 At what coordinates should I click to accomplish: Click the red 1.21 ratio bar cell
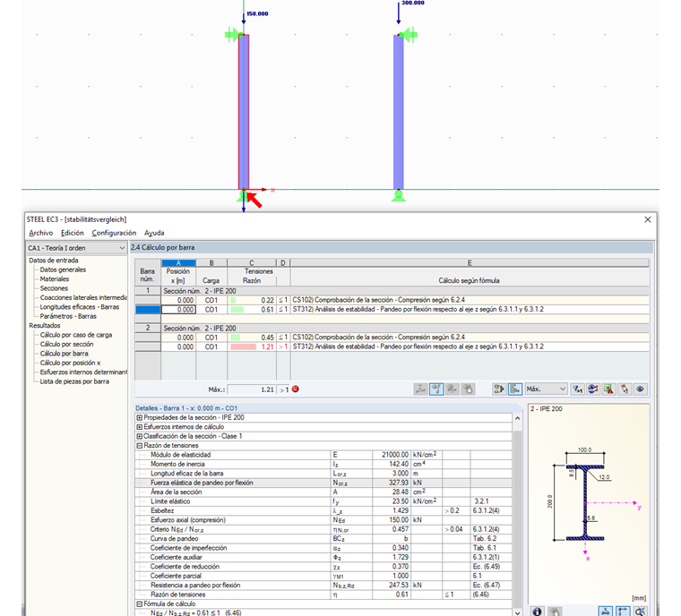click(x=252, y=346)
